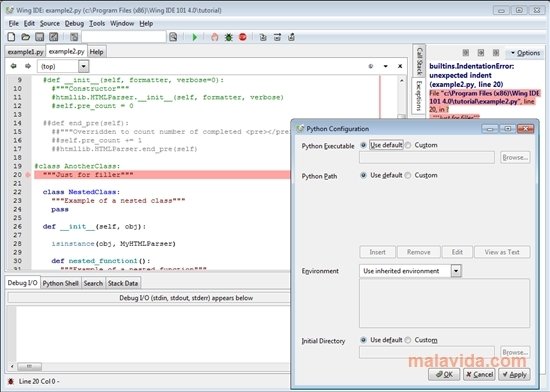Close the editor with the X in editor header
Screen dimensions: 550x392
400,66
